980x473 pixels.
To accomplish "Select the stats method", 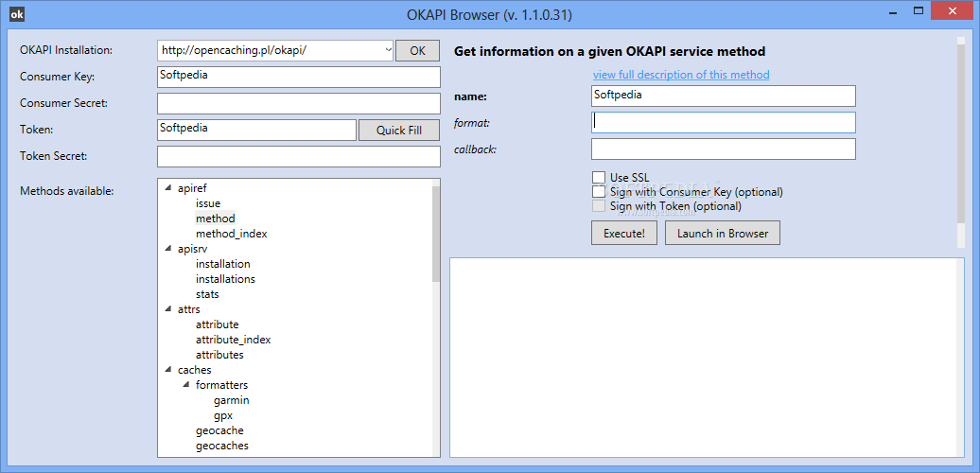I will (207, 293).
